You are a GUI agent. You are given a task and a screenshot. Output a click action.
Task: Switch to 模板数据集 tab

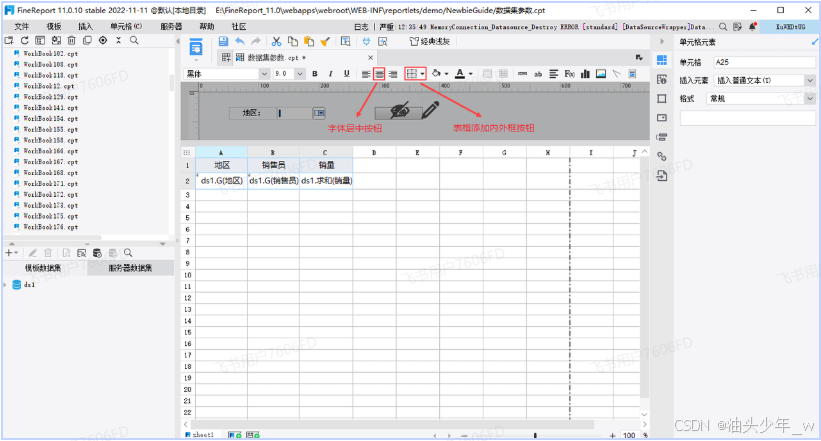click(x=43, y=268)
